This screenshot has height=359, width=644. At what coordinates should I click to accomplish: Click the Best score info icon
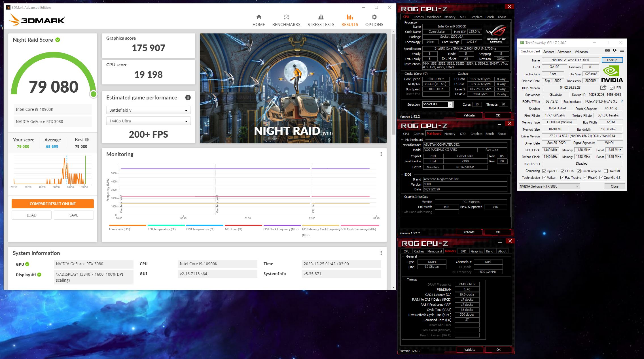pyautogui.click(x=87, y=139)
